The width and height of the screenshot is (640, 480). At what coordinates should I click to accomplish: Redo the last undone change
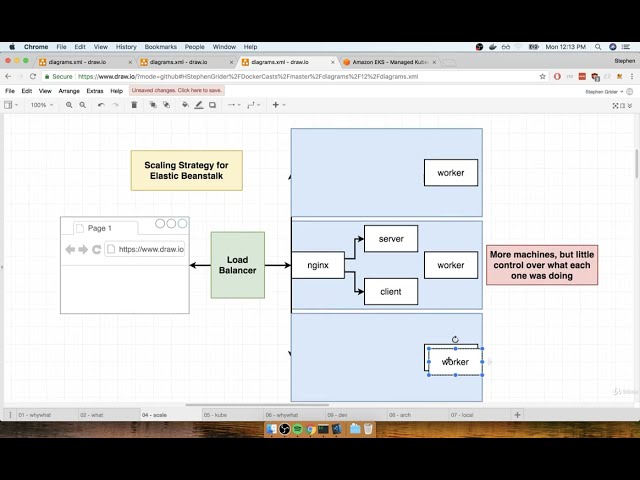tap(116, 105)
